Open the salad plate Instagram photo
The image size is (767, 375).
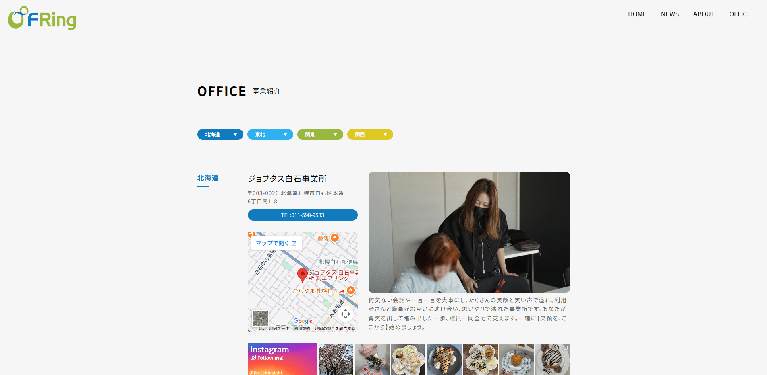[408, 359]
